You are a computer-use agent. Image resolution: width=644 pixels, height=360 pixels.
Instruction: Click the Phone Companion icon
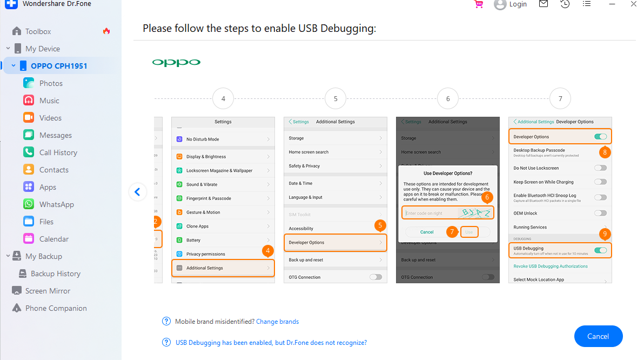click(x=17, y=308)
